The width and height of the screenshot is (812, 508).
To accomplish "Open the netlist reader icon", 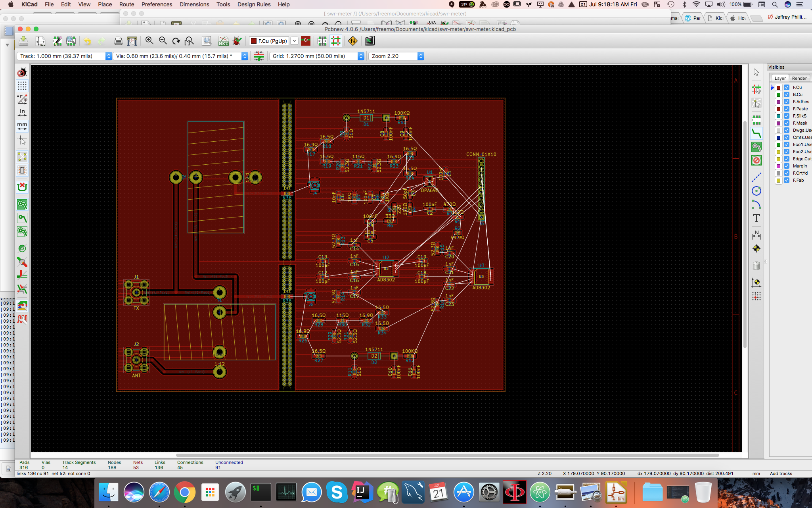I will (224, 41).
